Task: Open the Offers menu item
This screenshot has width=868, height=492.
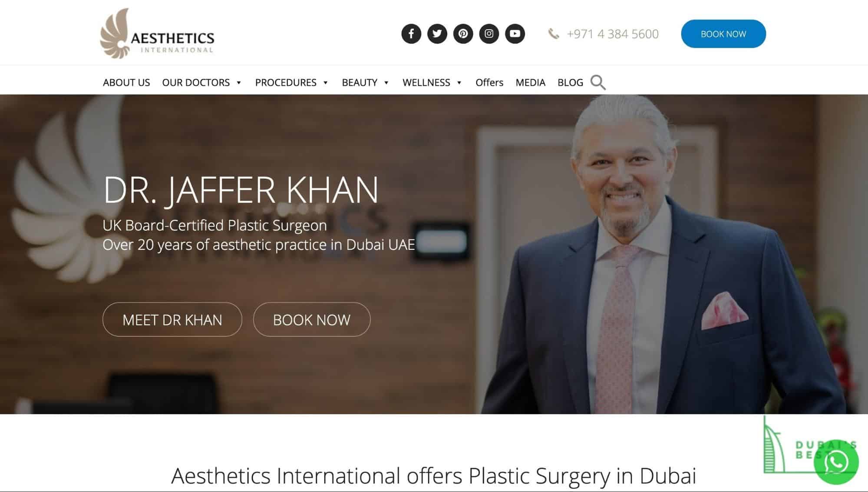Action: pos(489,83)
